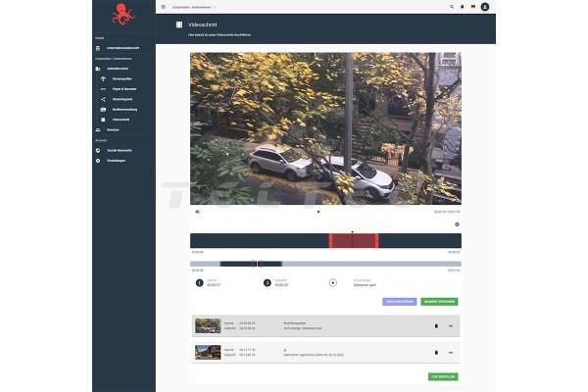Select the second segment thumbnail
The image size is (588, 392).
click(x=208, y=352)
